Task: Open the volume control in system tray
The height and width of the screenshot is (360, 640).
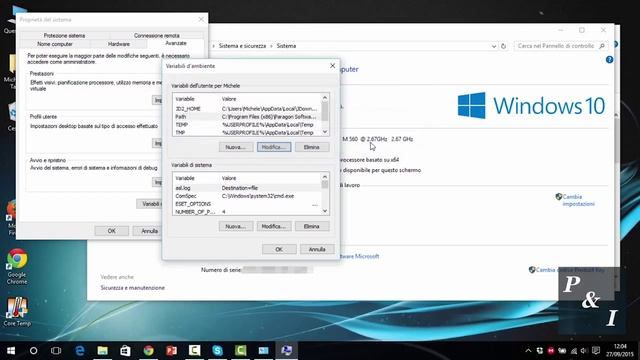Action: pos(584,351)
